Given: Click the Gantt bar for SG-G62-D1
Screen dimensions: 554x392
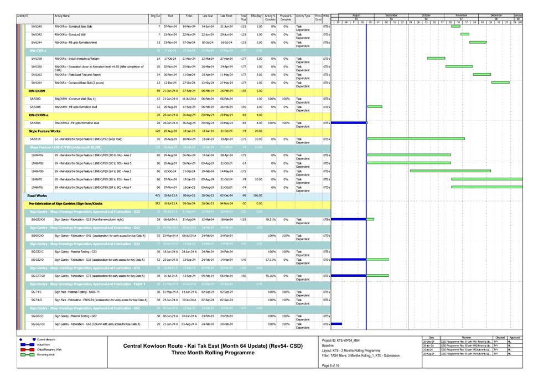Looking at the screenshot, I should (x=336, y=323).
